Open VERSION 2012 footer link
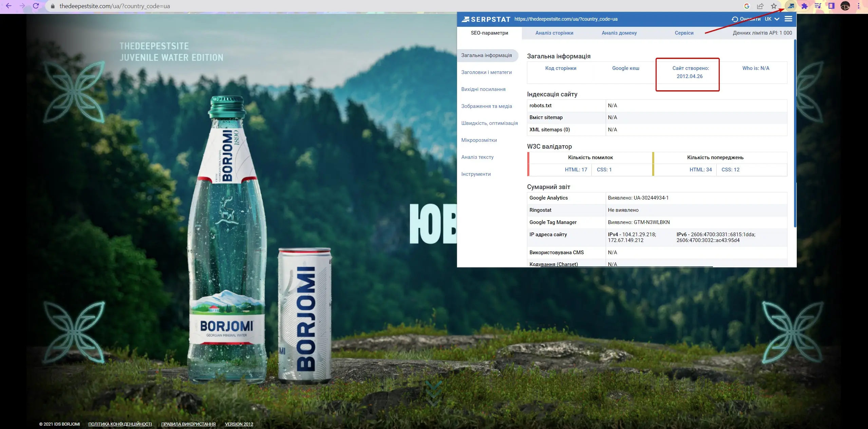This screenshot has height=429, width=868. point(239,424)
